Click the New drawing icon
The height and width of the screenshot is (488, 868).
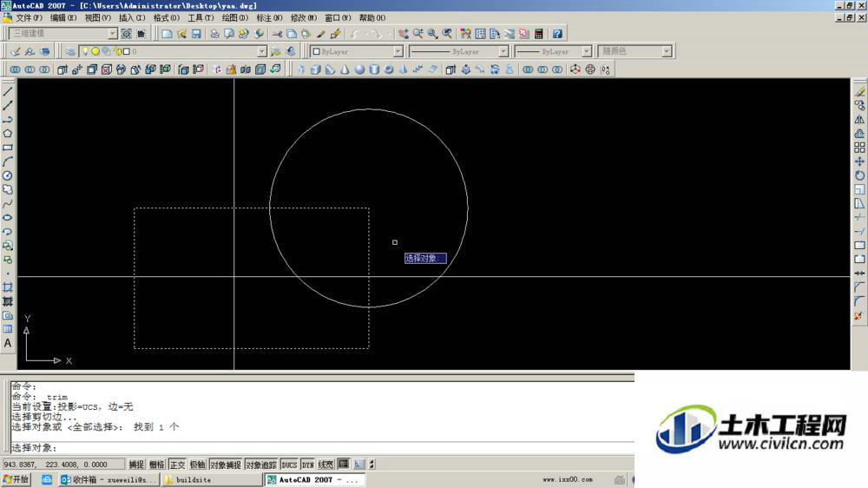(x=167, y=34)
